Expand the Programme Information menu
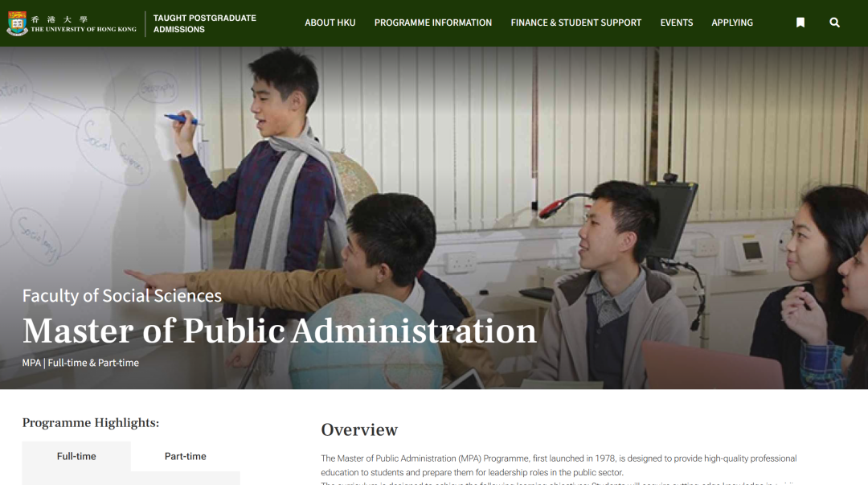The width and height of the screenshot is (868, 485). (x=432, y=23)
